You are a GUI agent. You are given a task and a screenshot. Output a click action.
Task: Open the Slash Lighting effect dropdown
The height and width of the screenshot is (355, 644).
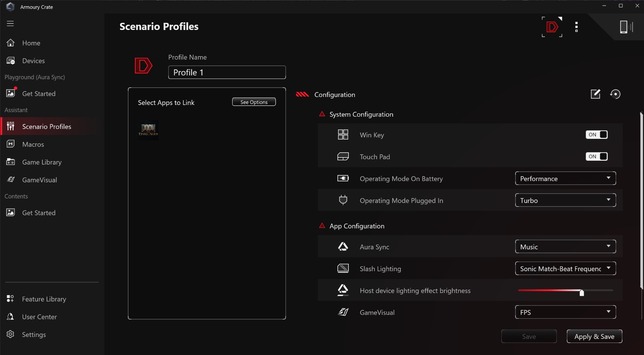tap(565, 269)
